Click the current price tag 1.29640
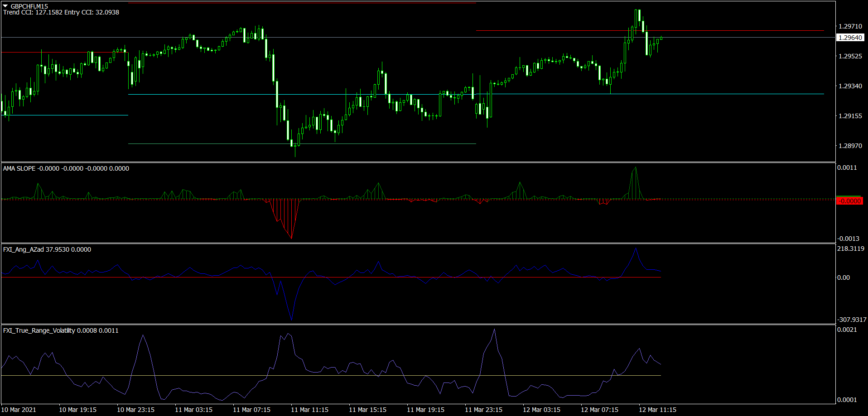Screen dimensions: 868x416 [x=850, y=38]
